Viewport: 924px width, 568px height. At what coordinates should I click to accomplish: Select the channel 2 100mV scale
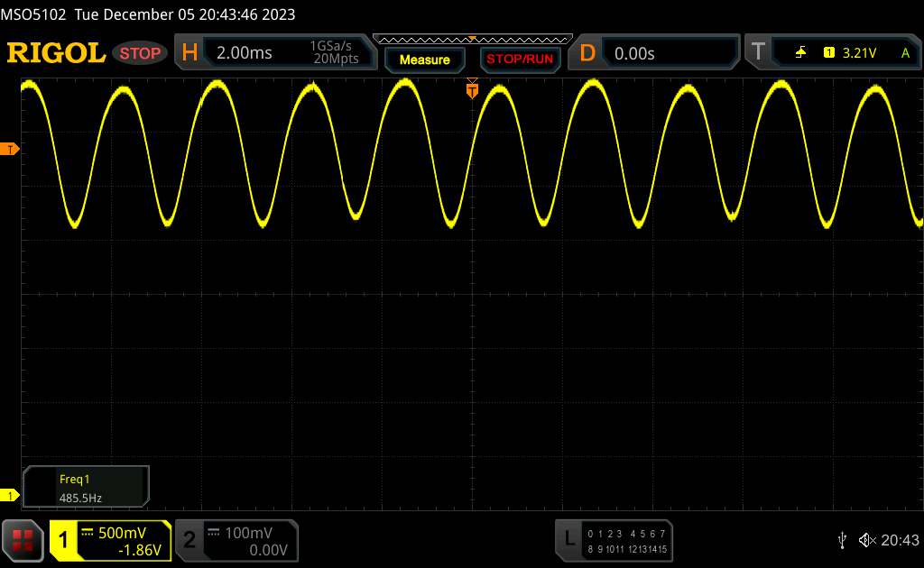pos(249,533)
